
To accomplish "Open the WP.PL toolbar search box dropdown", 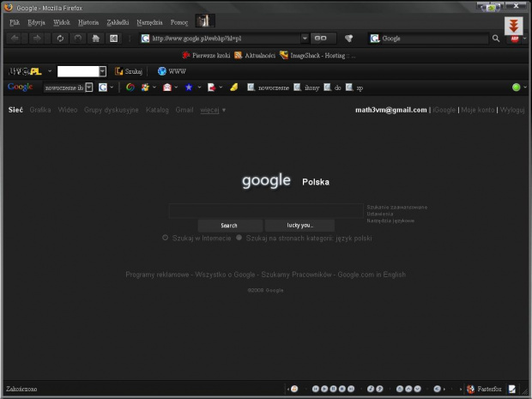I will pos(102,71).
